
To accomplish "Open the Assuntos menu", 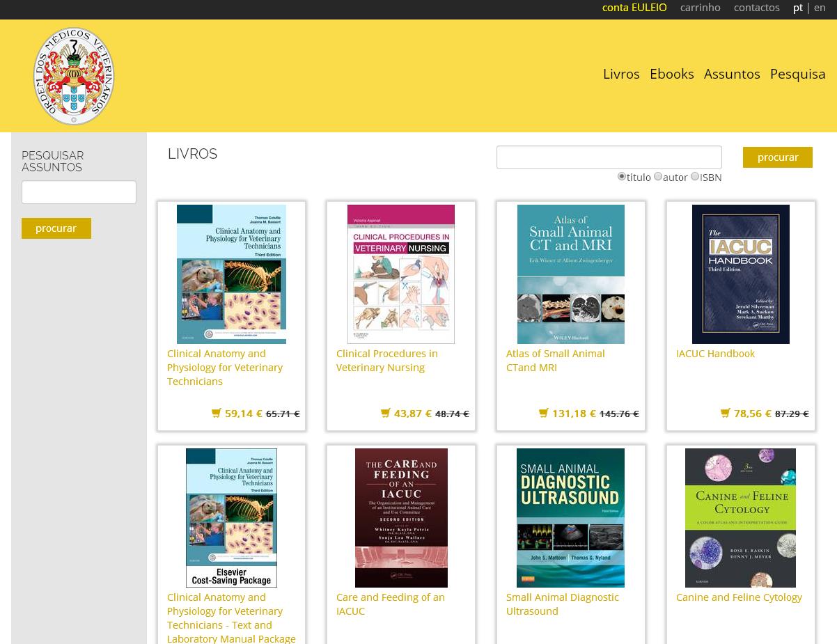I will coord(732,74).
